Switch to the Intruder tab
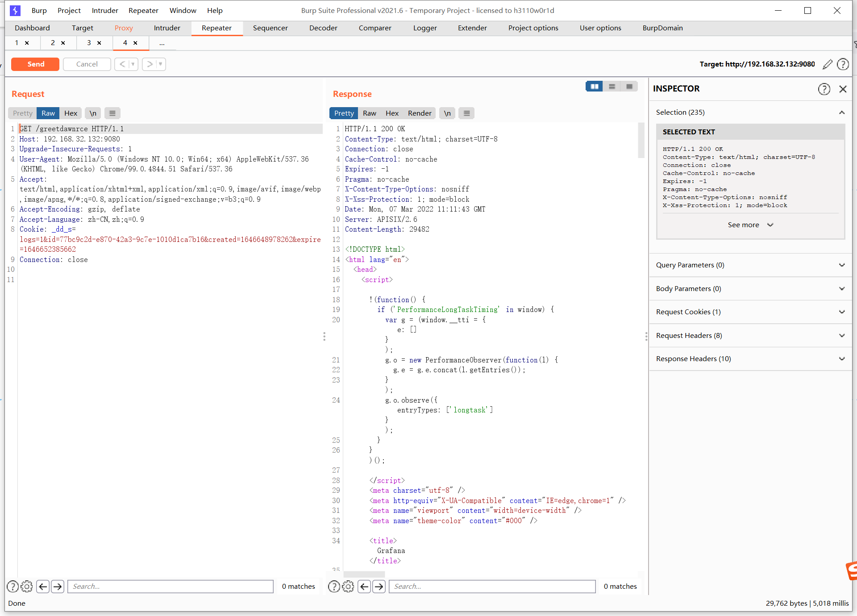 click(167, 28)
